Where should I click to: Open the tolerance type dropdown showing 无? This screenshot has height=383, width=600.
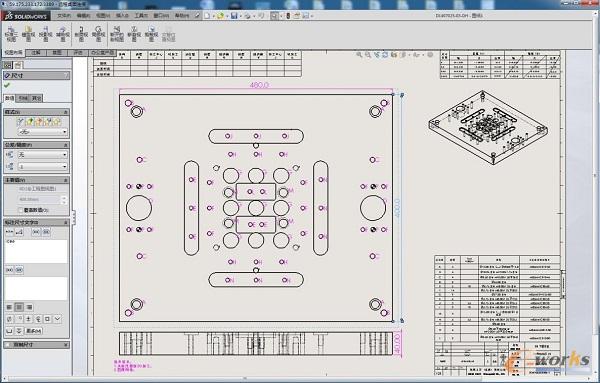[42, 155]
